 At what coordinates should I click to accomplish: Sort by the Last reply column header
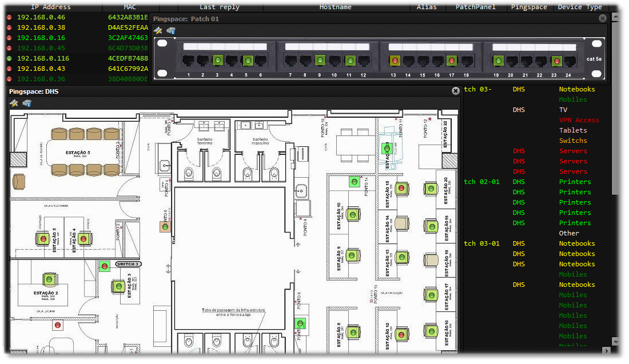pos(220,7)
